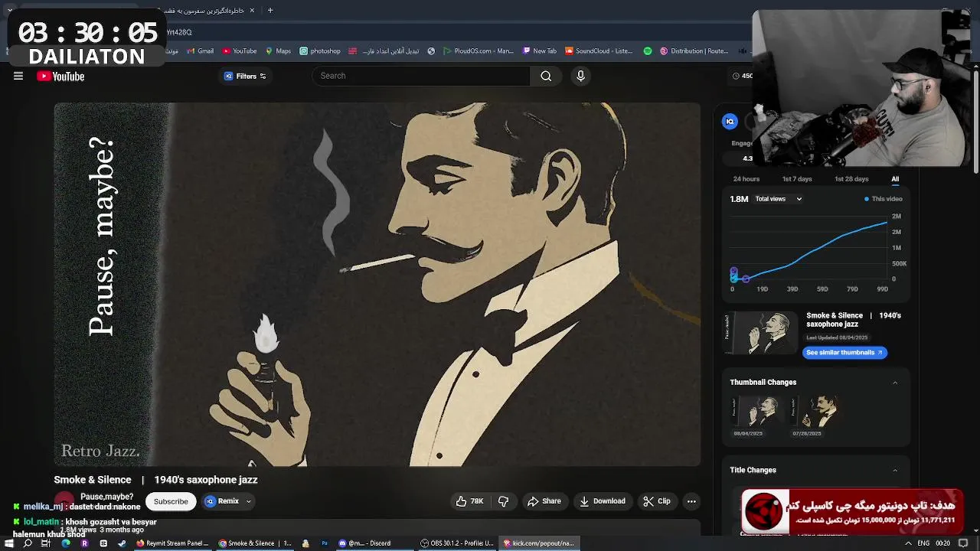
Task: Open Photoshop from the taskbar
Action: (x=325, y=543)
